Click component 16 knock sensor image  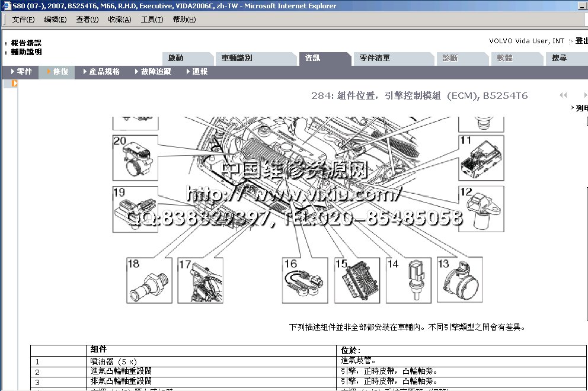coord(305,280)
